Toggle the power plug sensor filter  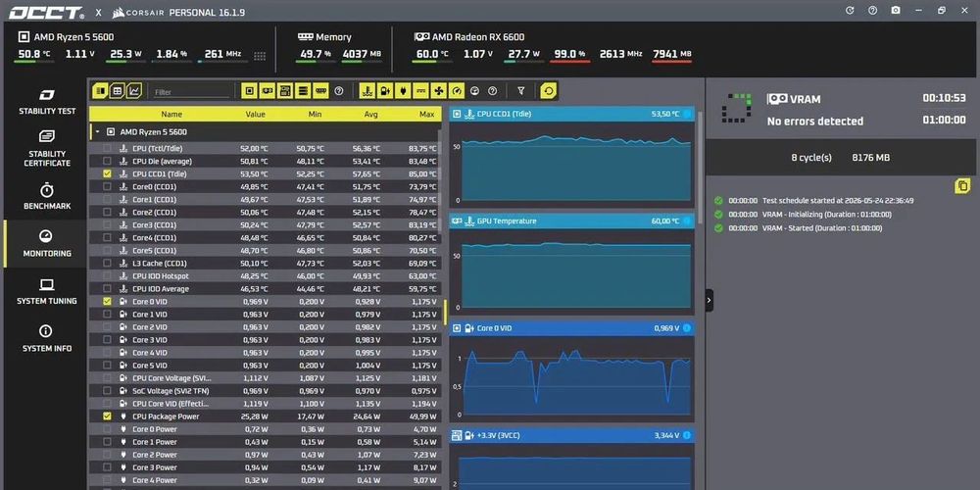[403, 91]
